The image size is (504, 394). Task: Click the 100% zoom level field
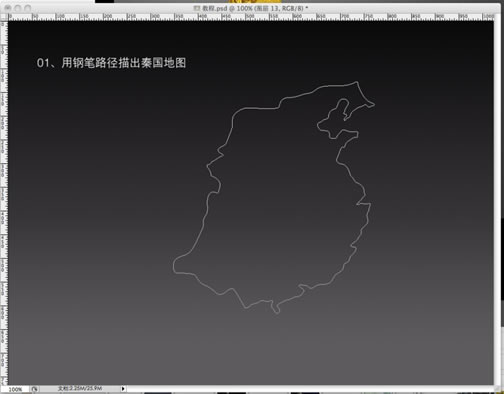(15, 389)
